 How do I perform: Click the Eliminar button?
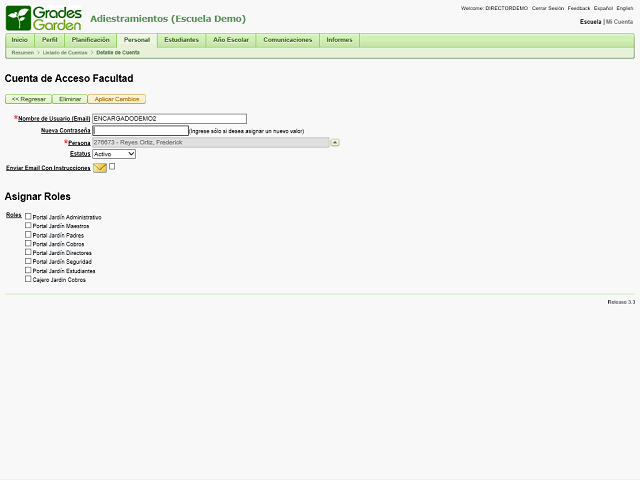click(x=70, y=99)
